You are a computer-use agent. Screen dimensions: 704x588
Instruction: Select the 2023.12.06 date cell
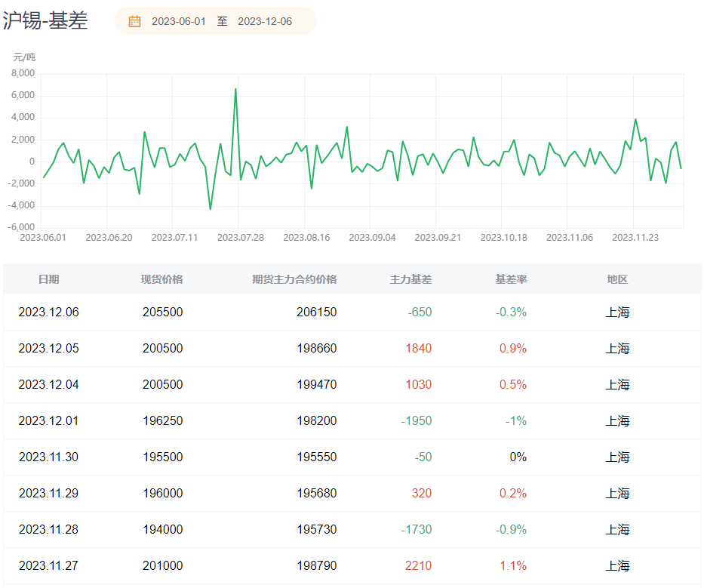click(x=48, y=312)
